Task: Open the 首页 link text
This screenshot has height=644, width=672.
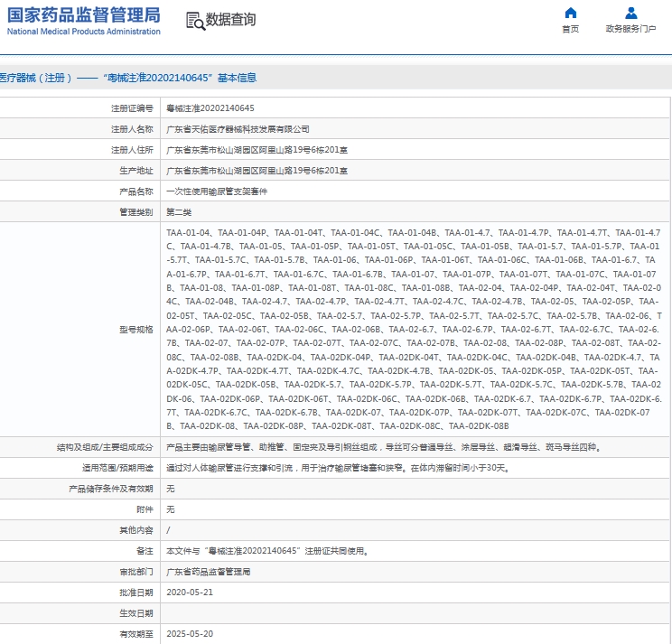Action: (571, 29)
